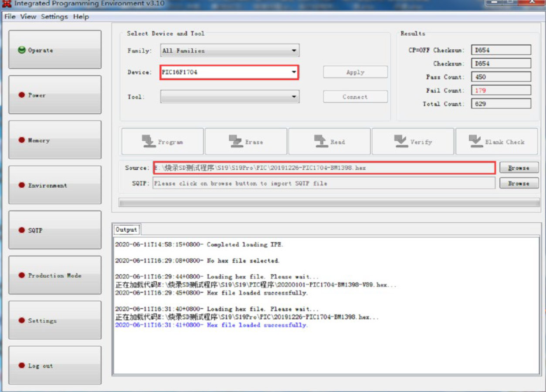Click the Apply button

pyautogui.click(x=355, y=72)
